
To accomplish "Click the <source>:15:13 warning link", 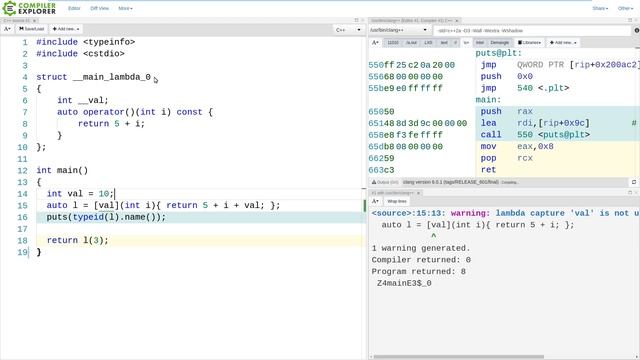I will (x=409, y=213).
